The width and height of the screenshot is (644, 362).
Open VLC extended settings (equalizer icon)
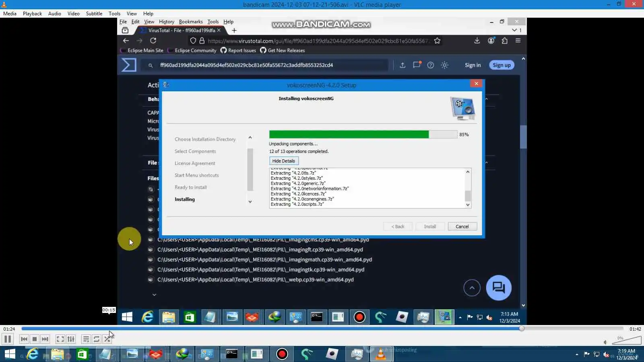point(71,339)
